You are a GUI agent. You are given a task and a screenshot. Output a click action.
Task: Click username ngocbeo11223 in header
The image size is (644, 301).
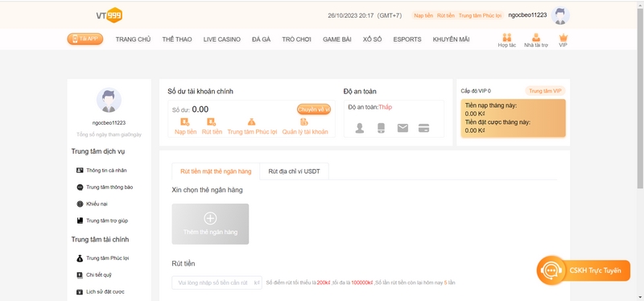click(527, 15)
